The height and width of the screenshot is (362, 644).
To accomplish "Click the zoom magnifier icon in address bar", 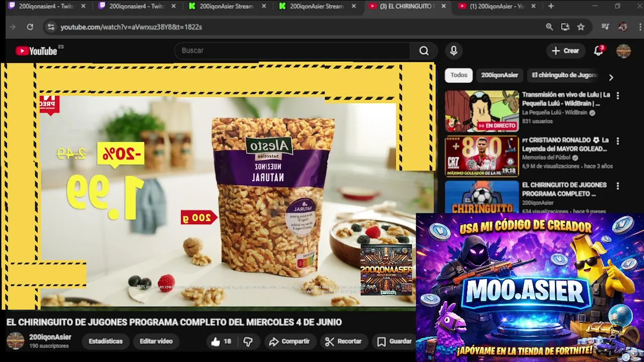I will [549, 27].
